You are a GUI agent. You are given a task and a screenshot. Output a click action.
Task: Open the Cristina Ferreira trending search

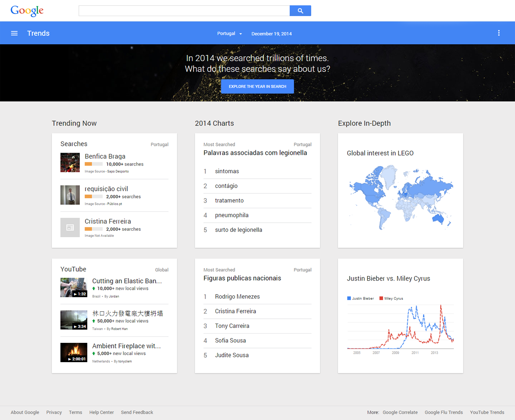[x=108, y=221]
